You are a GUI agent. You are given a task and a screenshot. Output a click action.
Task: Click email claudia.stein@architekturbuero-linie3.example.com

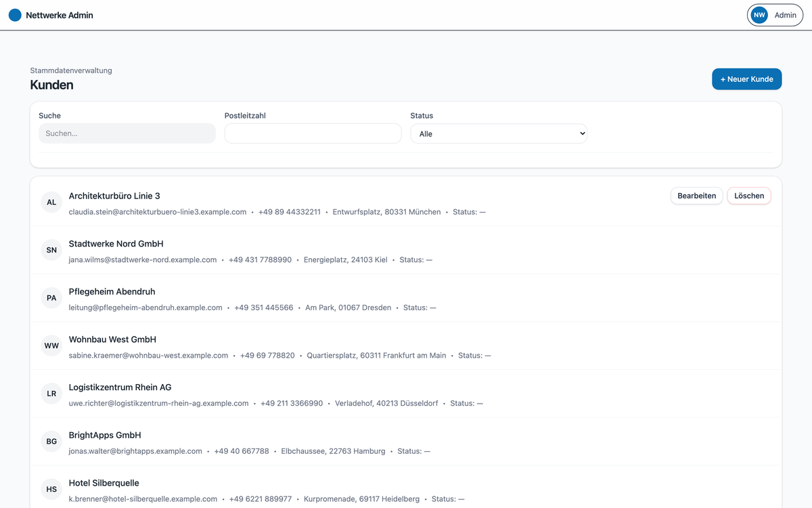[x=158, y=212]
